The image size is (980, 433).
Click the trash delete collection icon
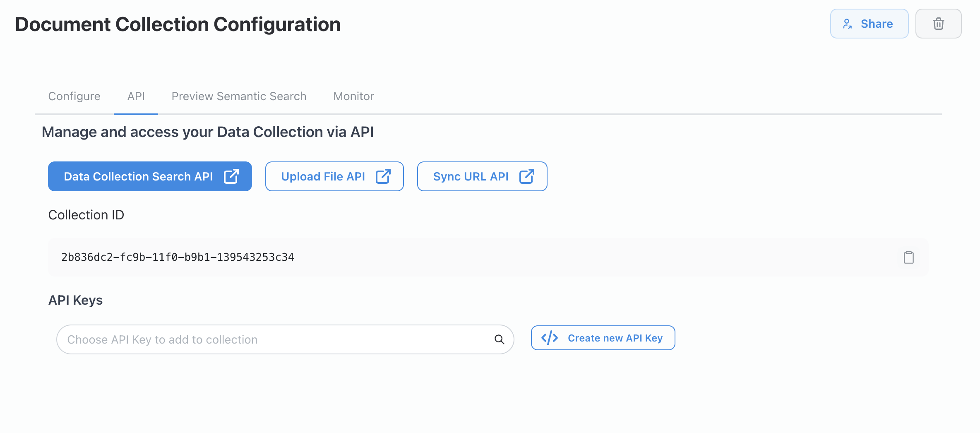coord(938,24)
